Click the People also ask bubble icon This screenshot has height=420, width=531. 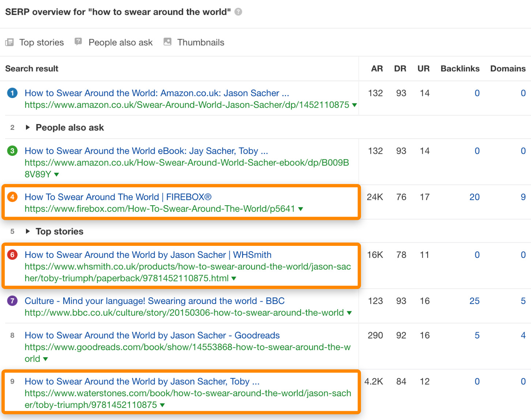tap(78, 41)
